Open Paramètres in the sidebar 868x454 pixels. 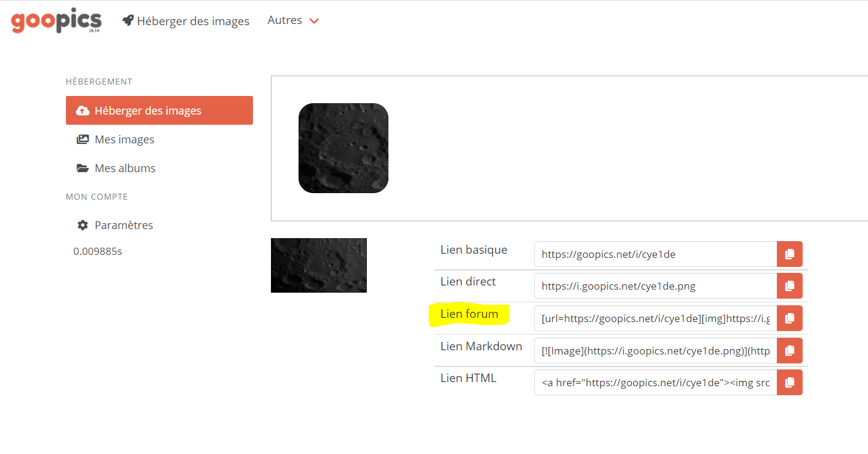point(114,225)
